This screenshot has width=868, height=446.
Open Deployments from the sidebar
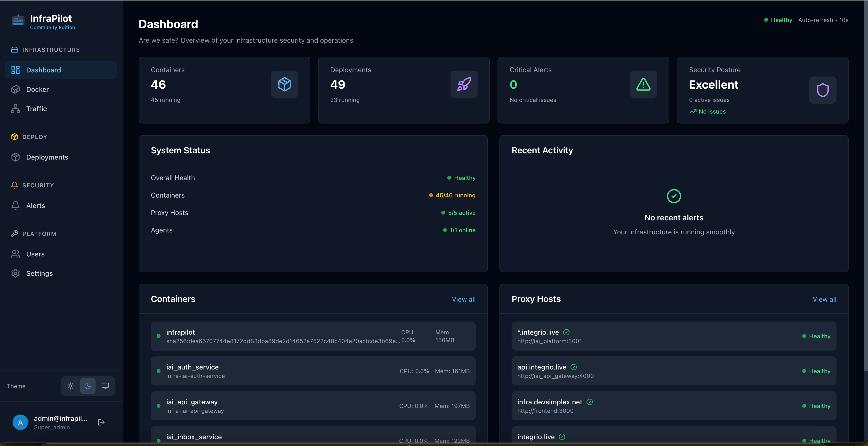[47, 157]
